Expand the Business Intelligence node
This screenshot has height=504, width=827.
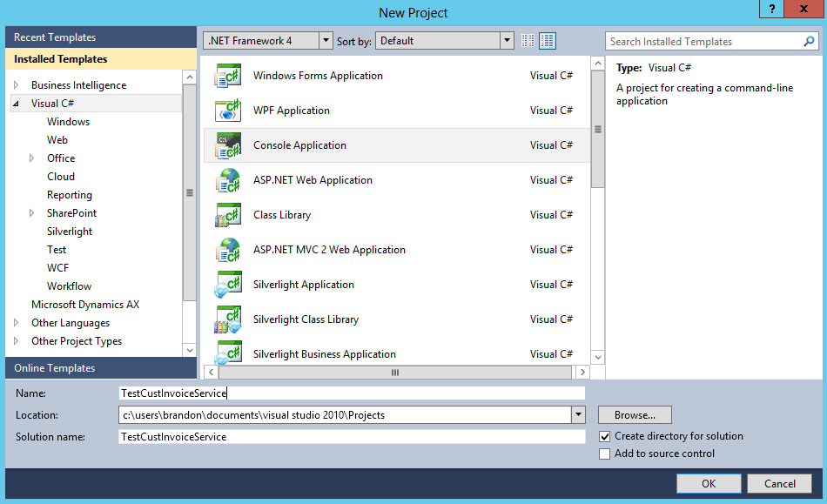pos(17,85)
